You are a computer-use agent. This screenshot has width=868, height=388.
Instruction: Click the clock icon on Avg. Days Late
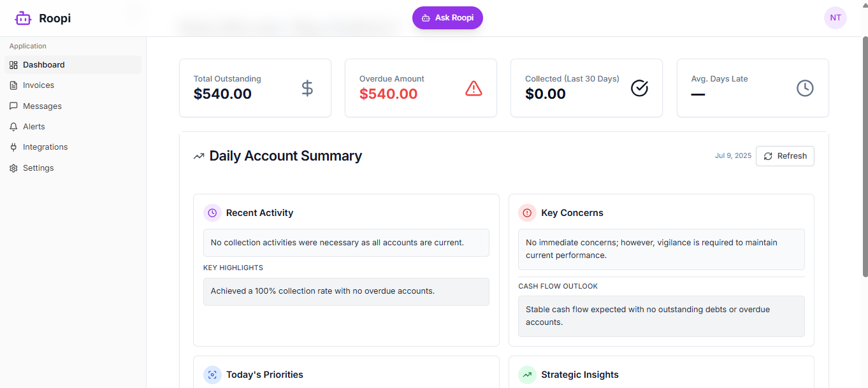coord(805,88)
